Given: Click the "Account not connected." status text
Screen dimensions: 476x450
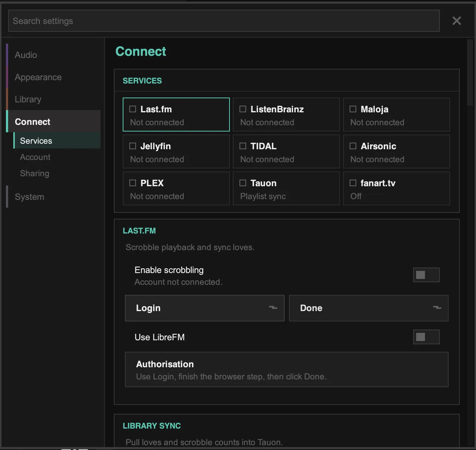Looking at the screenshot, I should point(178,282).
